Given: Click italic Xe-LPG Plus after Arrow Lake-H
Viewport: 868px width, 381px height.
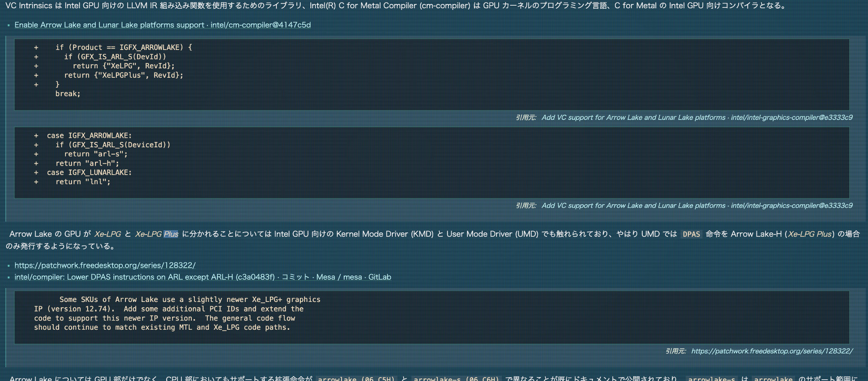Looking at the screenshot, I should coord(809,234).
